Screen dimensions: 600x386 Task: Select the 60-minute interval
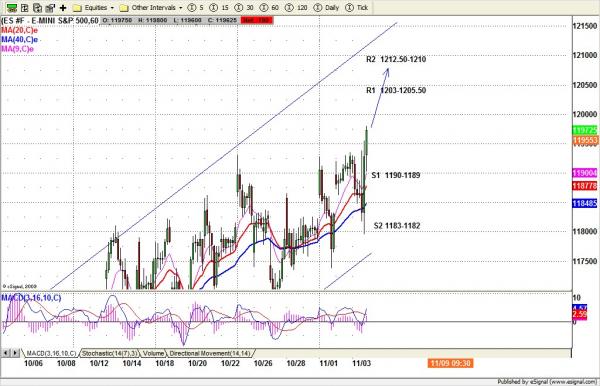click(x=269, y=8)
